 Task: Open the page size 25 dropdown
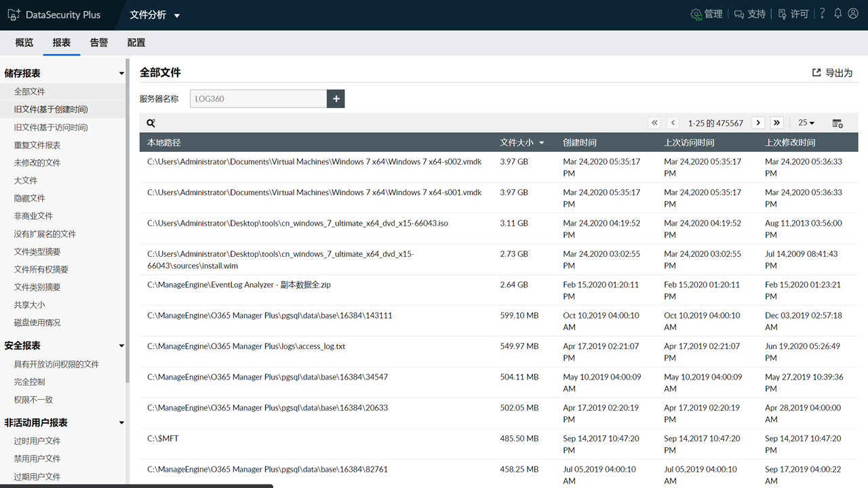pyautogui.click(x=806, y=123)
